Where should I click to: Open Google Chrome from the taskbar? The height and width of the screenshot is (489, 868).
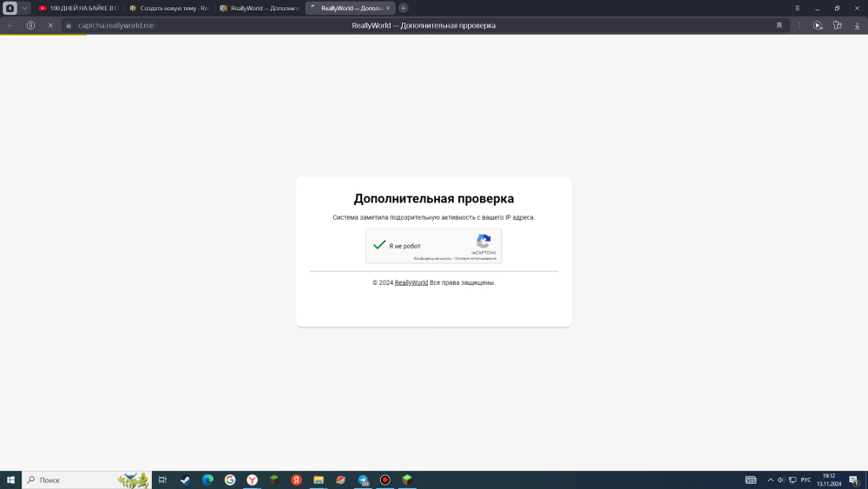point(230,480)
